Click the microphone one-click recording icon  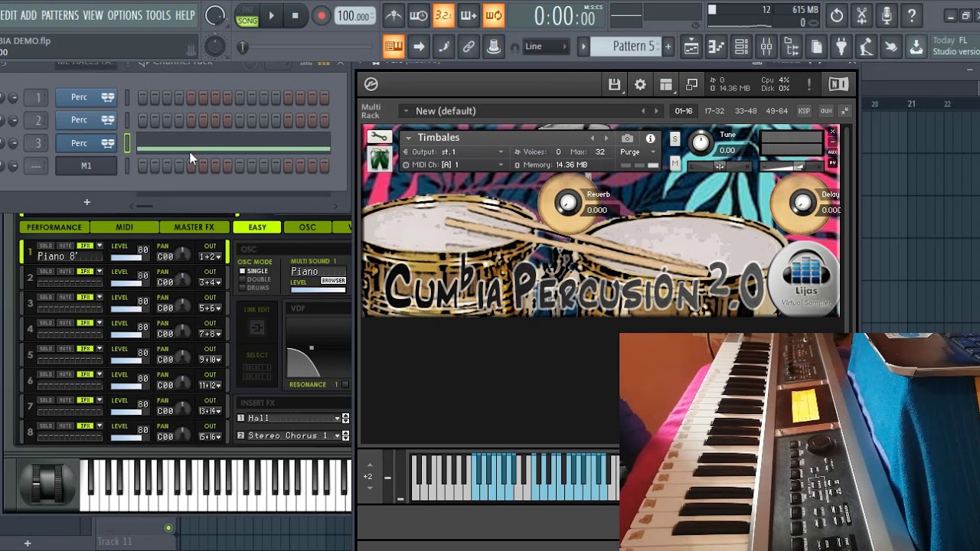pyautogui.click(x=887, y=15)
